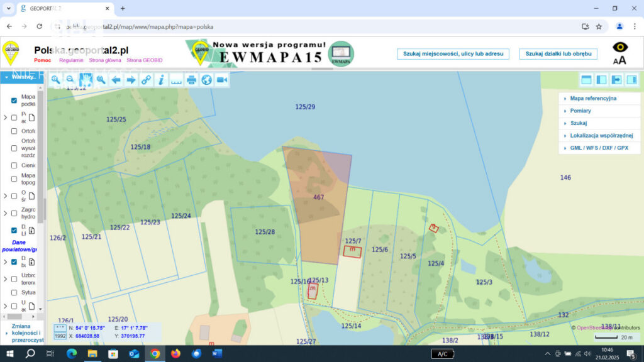
Task: Check the Sytuacja layer checkbox
Action: 14,292
